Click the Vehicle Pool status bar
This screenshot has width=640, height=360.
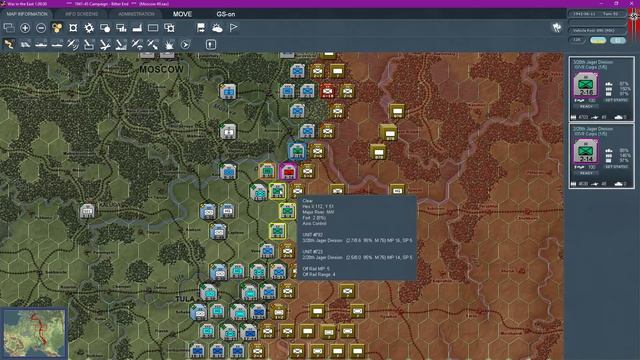(x=597, y=31)
